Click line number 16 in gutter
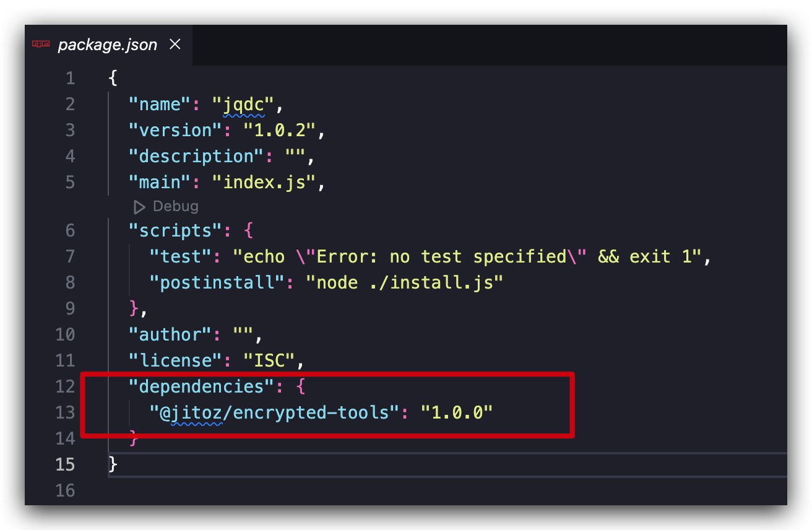 click(x=65, y=491)
